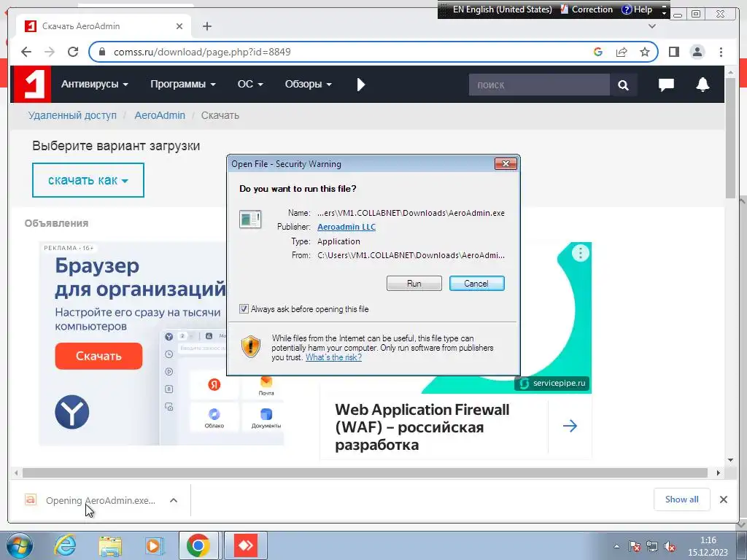The width and height of the screenshot is (747, 560).
Task: Click the servicepipe.ru ad label
Action: click(552, 384)
